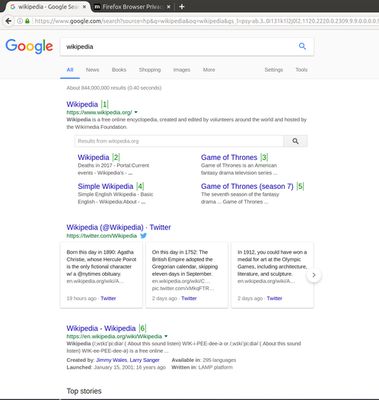Click the green padlock security icon
Viewport: 379px width, 400px height.
pyautogui.click(x=27, y=21)
